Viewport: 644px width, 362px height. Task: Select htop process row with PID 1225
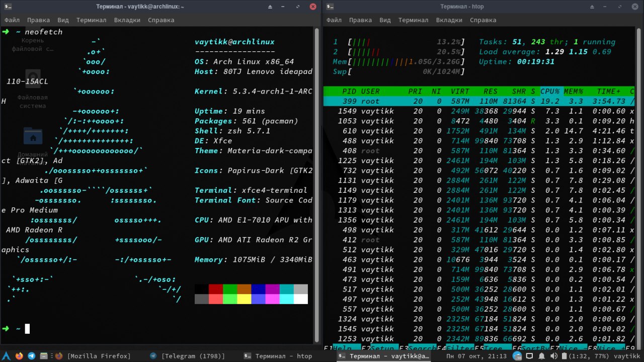(x=479, y=161)
